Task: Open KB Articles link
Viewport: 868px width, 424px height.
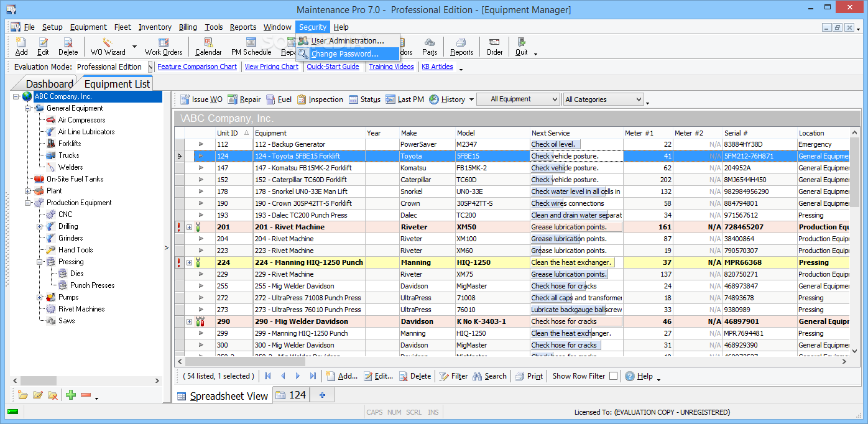Action: (438, 67)
